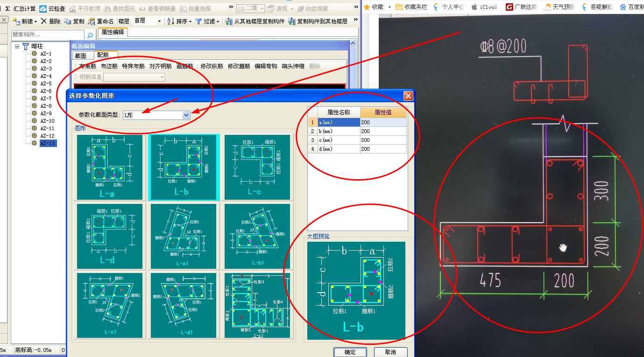Click the 搜索构件 search input field
This screenshot has width=644, height=357.
48,35
